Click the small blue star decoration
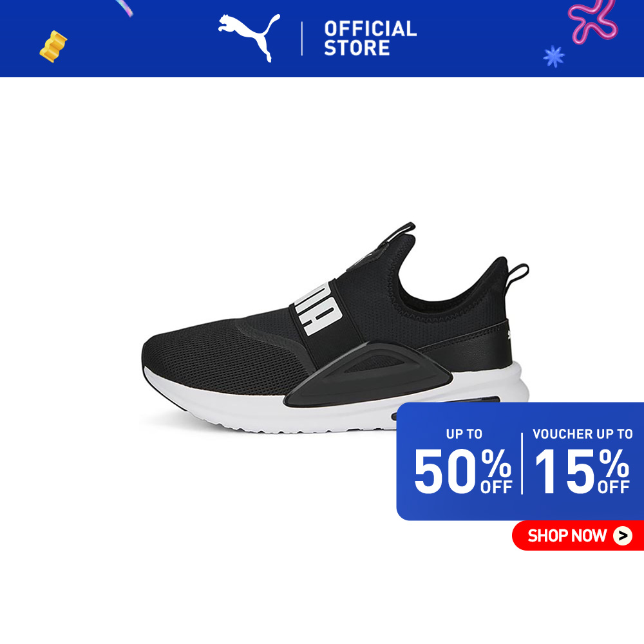The image size is (644, 644). coord(554,56)
